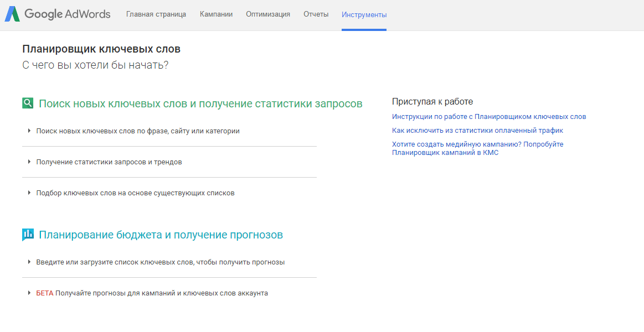Expand Поиск новых ключевых слов по фразе section
The height and width of the screenshot is (332, 644).
[137, 131]
